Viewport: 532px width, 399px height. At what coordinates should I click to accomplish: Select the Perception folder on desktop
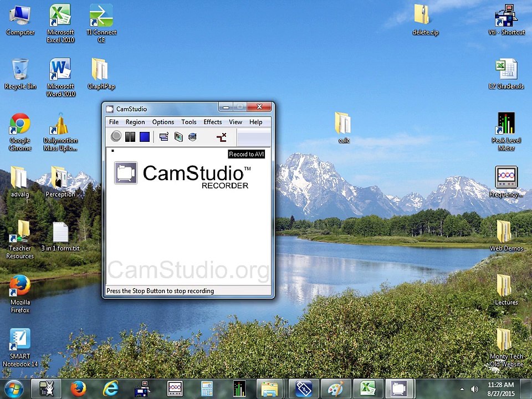[x=60, y=182]
